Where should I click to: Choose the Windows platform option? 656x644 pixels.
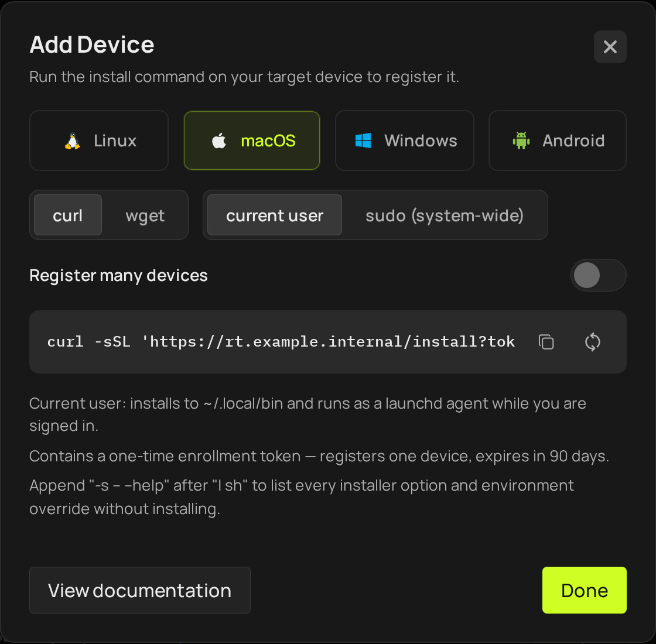coord(405,141)
